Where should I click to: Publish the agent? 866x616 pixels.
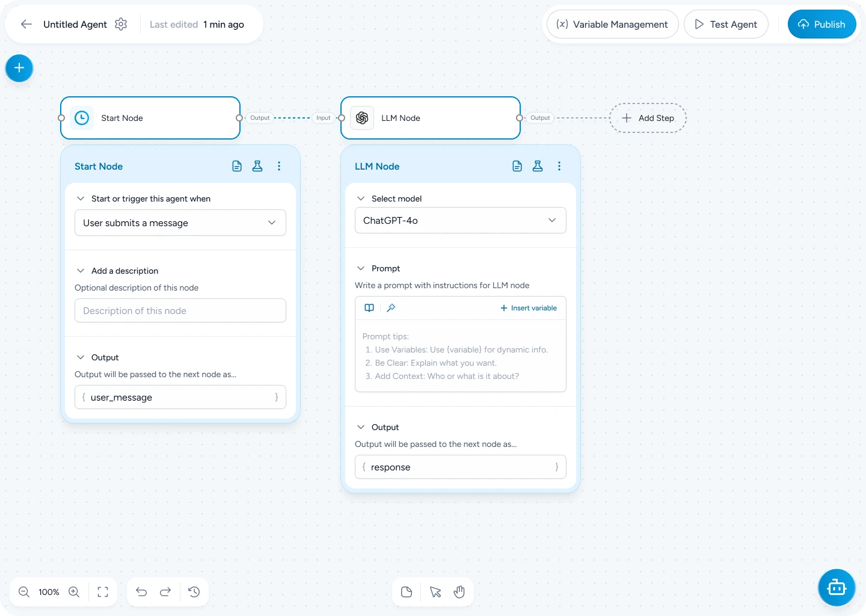821,24
